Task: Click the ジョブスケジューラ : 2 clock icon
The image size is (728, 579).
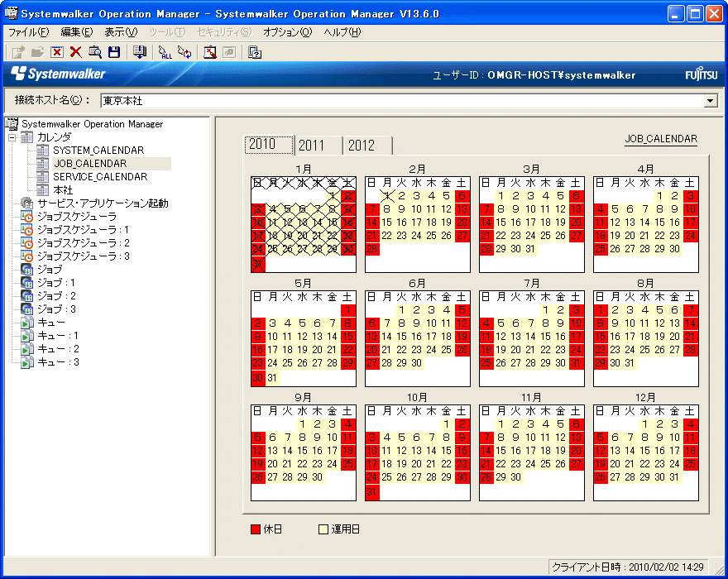Action: pyautogui.click(x=27, y=243)
